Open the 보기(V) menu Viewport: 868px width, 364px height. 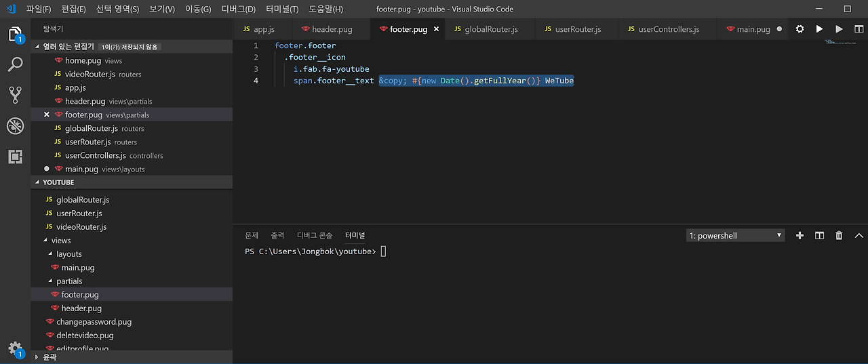161,9
